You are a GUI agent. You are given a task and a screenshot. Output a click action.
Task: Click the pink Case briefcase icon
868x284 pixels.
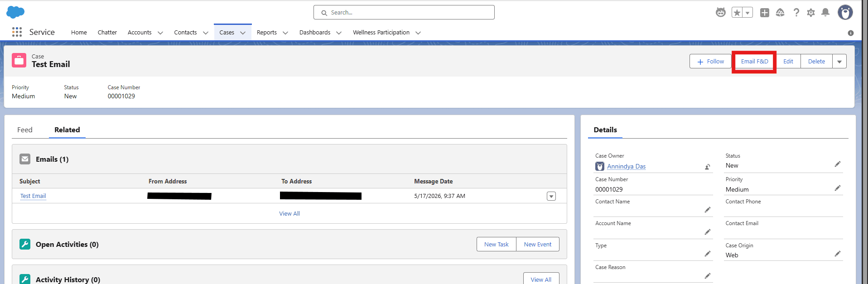19,60
